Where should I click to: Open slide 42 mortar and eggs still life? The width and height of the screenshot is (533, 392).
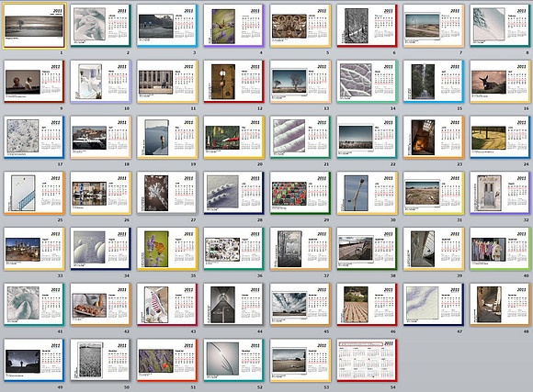click(100, 305)
